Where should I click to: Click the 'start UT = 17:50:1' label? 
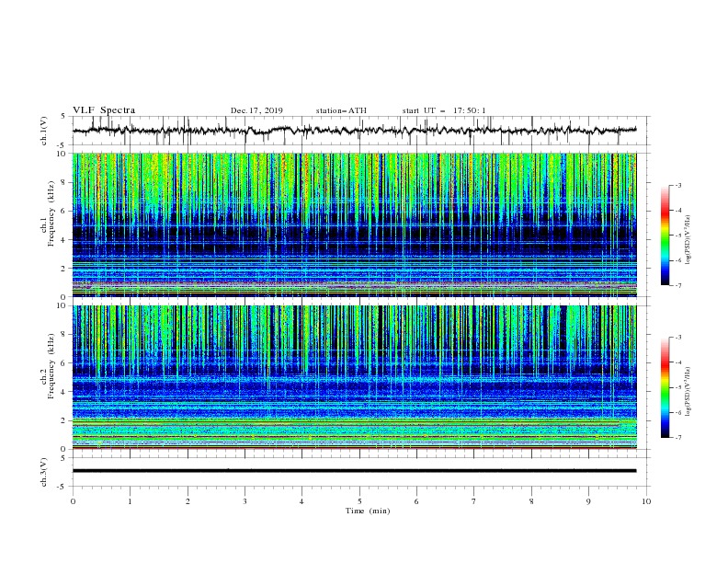click(444, 110)
